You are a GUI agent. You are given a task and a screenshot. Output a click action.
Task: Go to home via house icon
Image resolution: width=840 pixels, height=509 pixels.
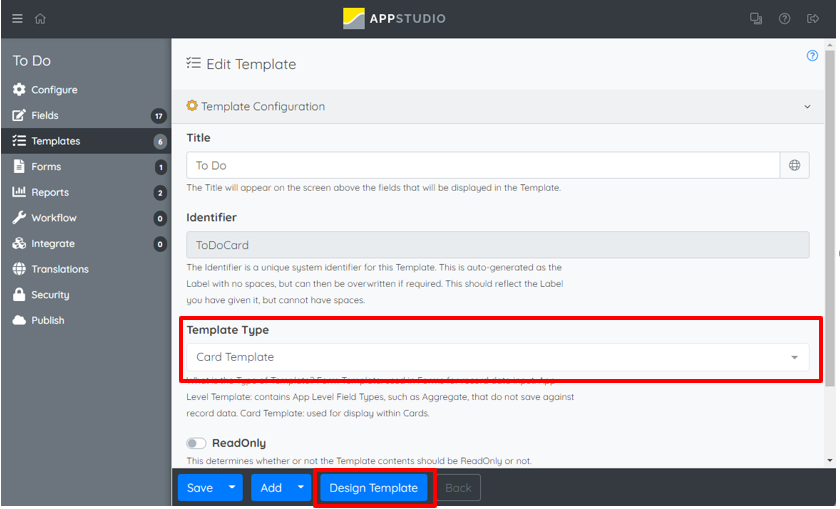point(40,18)
